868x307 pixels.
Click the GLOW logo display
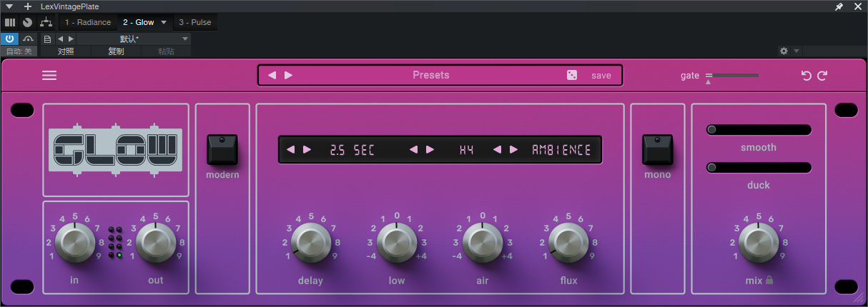coord(116,150)
